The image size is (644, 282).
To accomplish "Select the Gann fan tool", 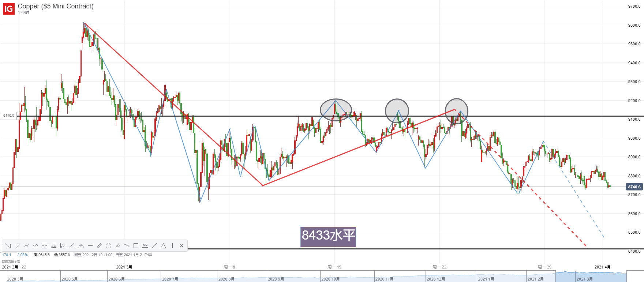I will [63, 246].
